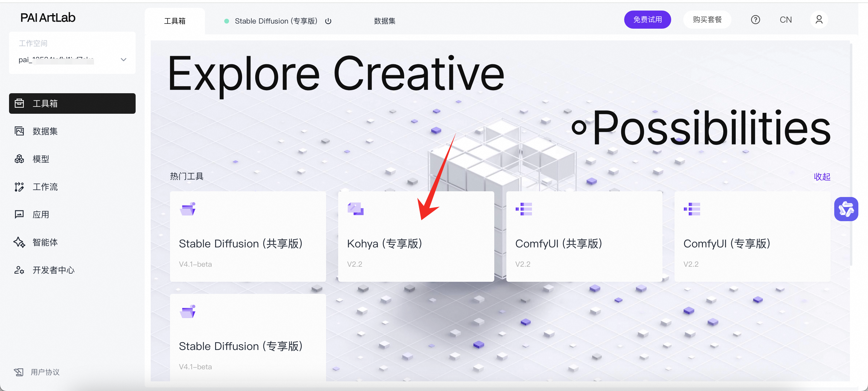The image size is (868, 391).
Task: Expand the 工作空间 workspace dropdown
Action: click(123, 60)
